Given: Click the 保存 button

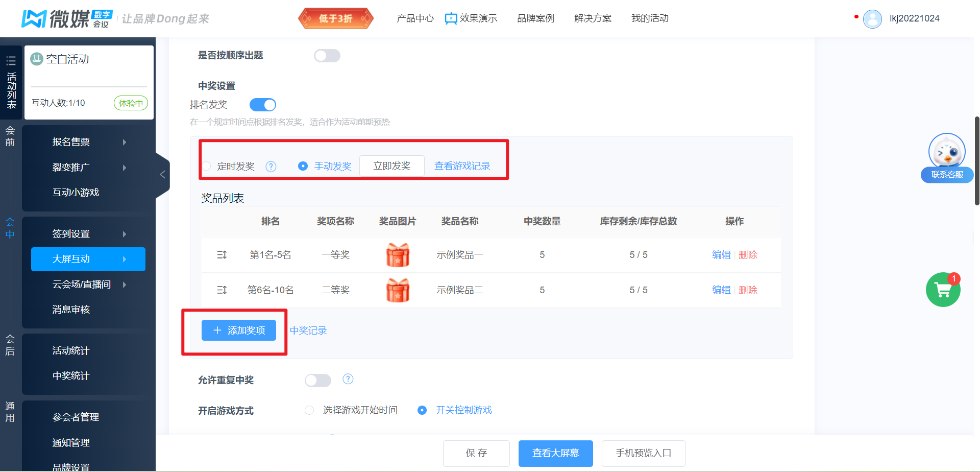Looking at the screenshot, I should 476,454.
